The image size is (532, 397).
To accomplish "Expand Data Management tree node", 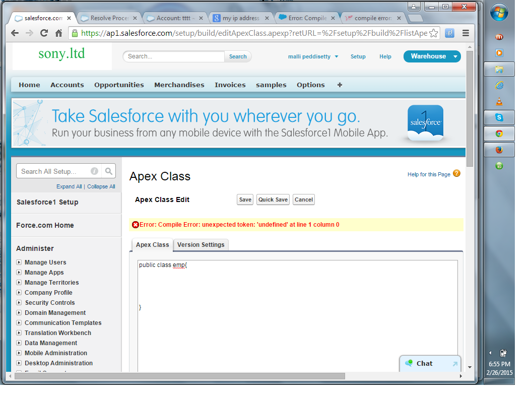I will [x=19, y=343].
